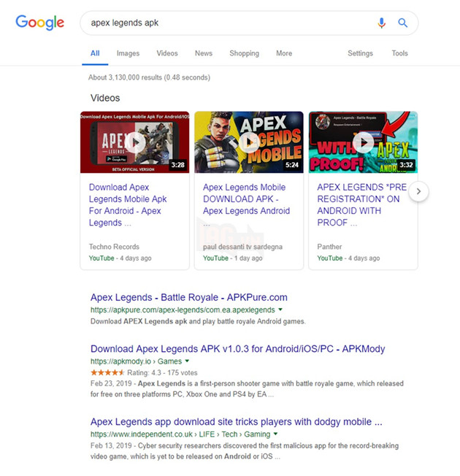Click the blue search magnifier icon
This screenshot has width=460, height=476.
click(x=402, y=23)
